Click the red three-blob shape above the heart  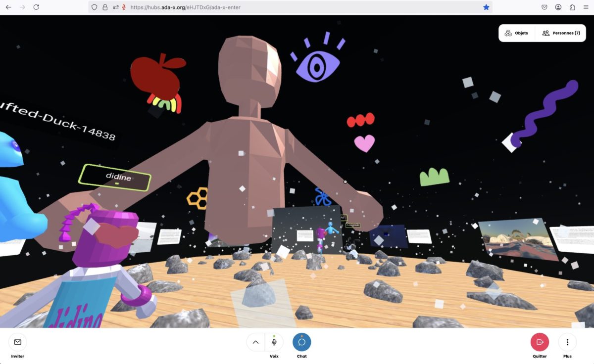click(x=360, y=120)
